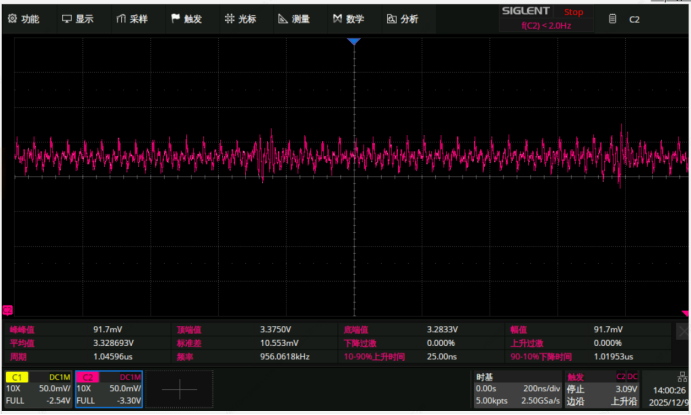This screenshot has height=415, width=691.
Task: Click the 5.00kpts memory depth value
Action: click(x=491, y=401)
